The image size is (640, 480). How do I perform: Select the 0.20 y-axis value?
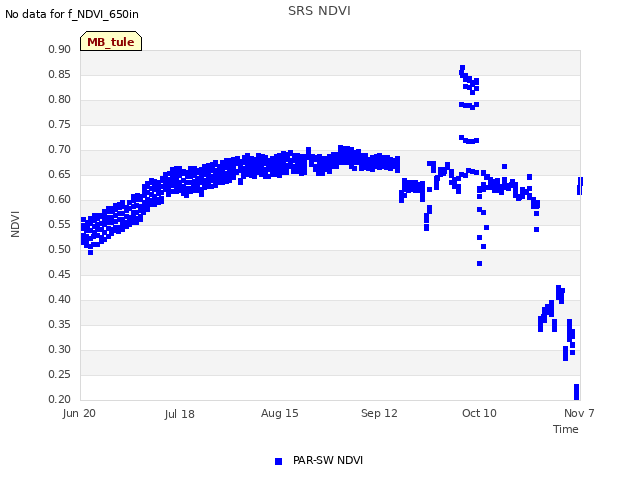60,399
